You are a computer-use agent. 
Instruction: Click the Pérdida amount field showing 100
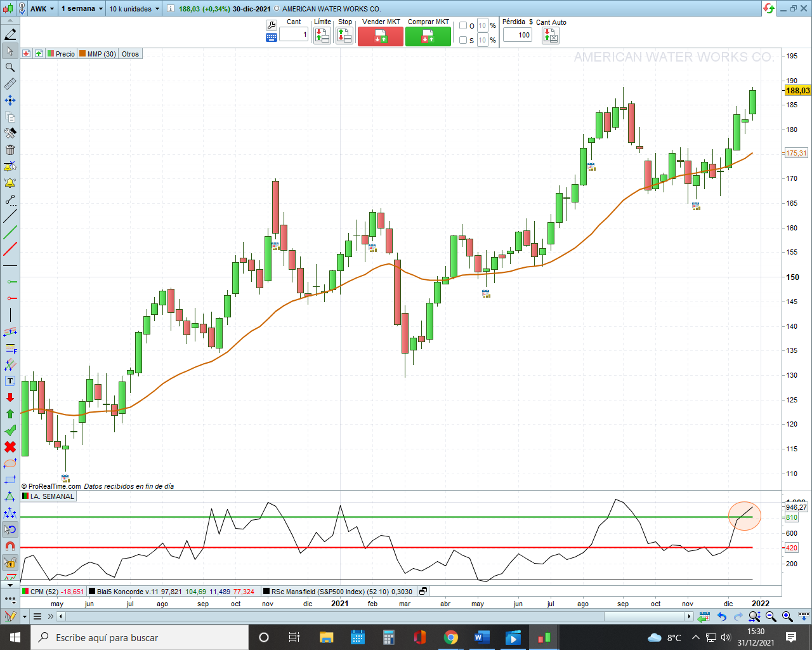(518, 35)
